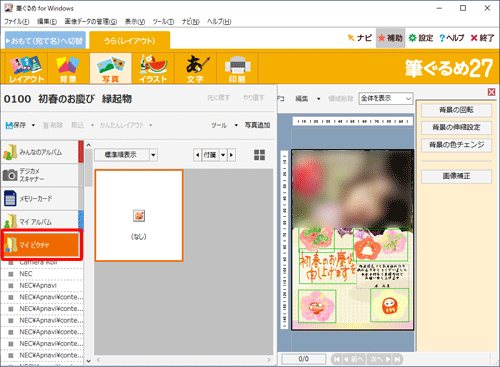Select the NEC¥Apnavi folder row
This screenshot has height=367, width=500.
(x=42, y=285)
